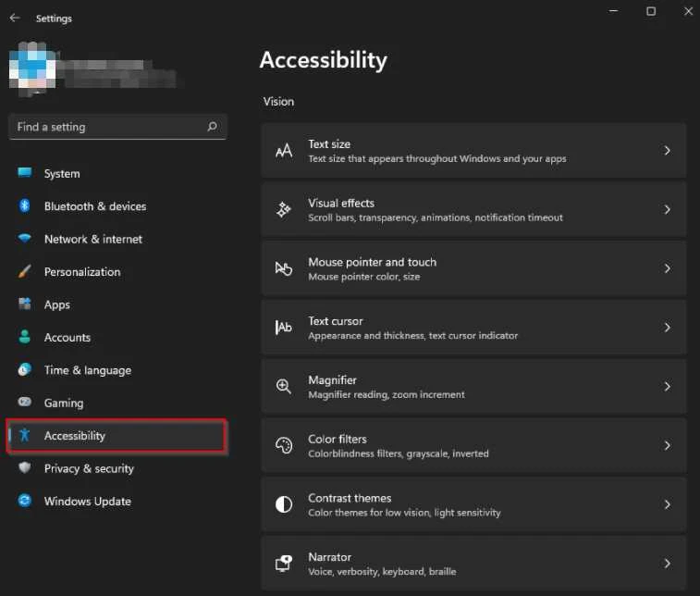Click the Text size icon

[284, 151]
